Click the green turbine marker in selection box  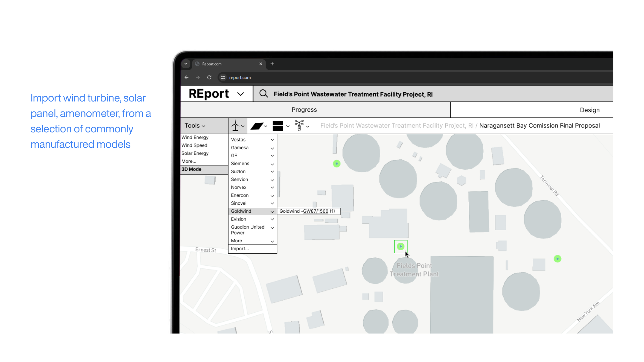pyautogui.click(x=401, y=247)
